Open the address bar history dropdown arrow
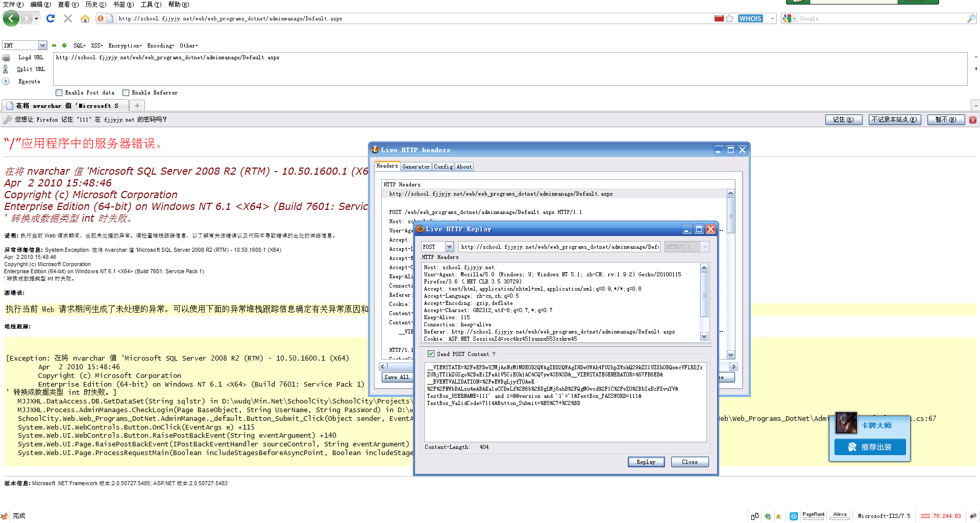 tap(772, 18)
